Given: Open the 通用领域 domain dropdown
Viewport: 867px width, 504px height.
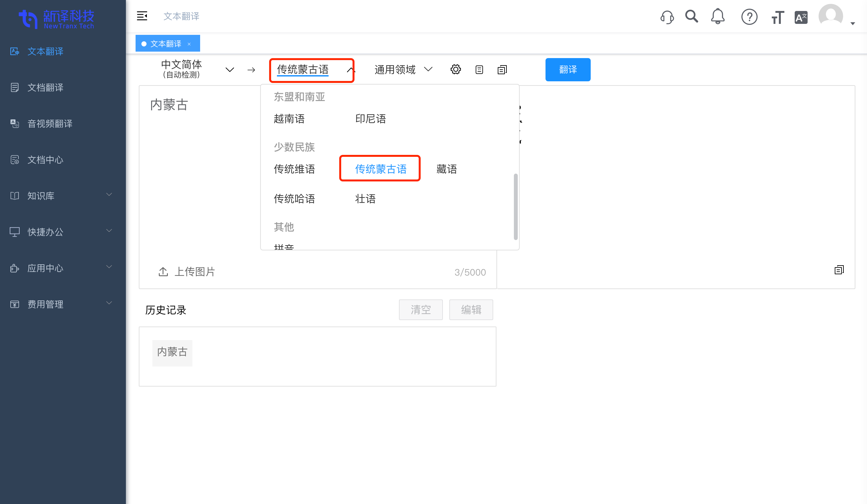Looking at the screenshot, I should pyautogui.click(x=403, y=69).
